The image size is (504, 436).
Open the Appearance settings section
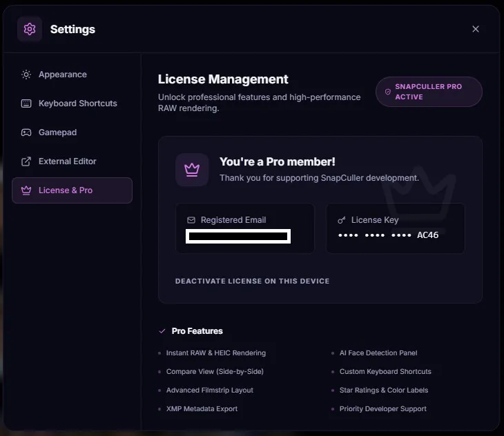72,75
